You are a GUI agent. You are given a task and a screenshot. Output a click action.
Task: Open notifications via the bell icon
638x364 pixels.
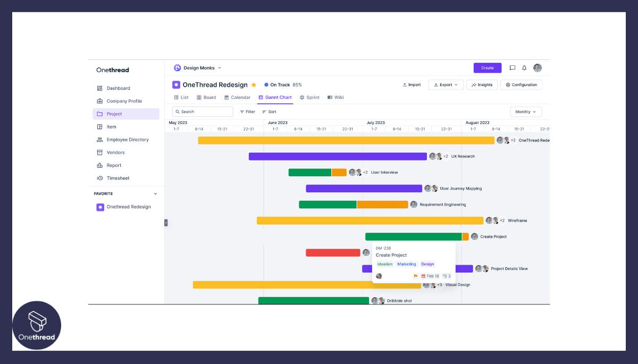524,67
